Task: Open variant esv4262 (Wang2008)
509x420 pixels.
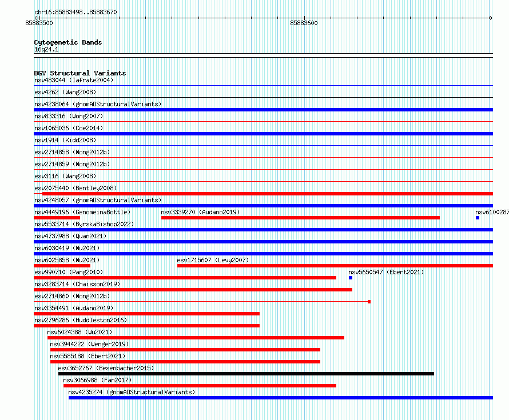Action: pos(65,92)
